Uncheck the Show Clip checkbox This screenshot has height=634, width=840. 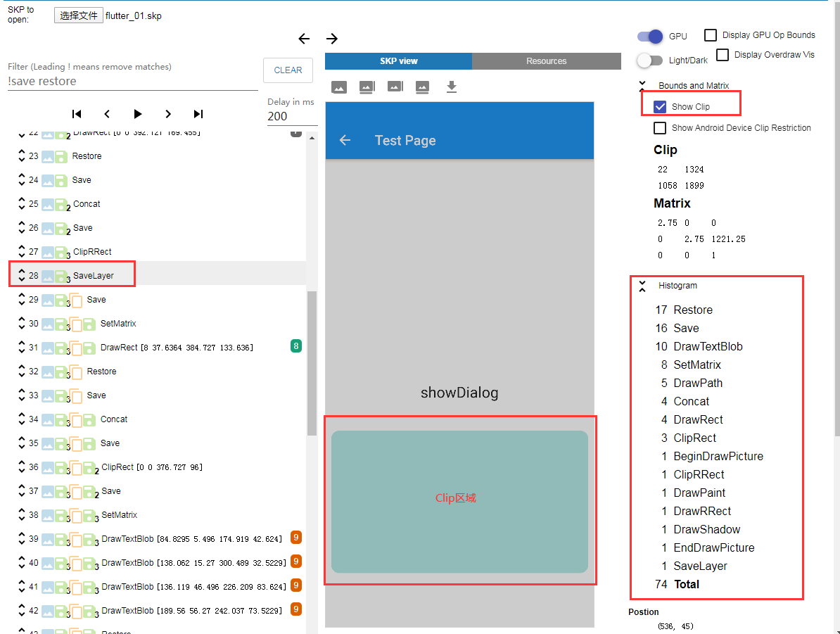point(660,107)
